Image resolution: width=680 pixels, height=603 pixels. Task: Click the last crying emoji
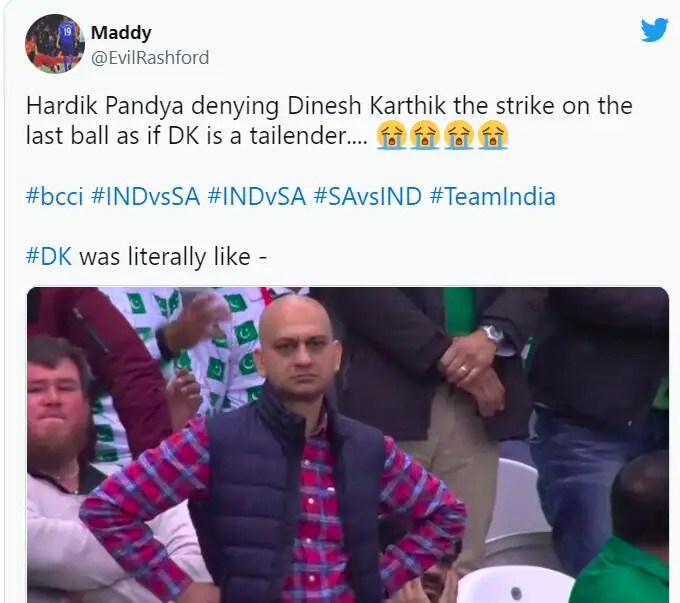493,135
